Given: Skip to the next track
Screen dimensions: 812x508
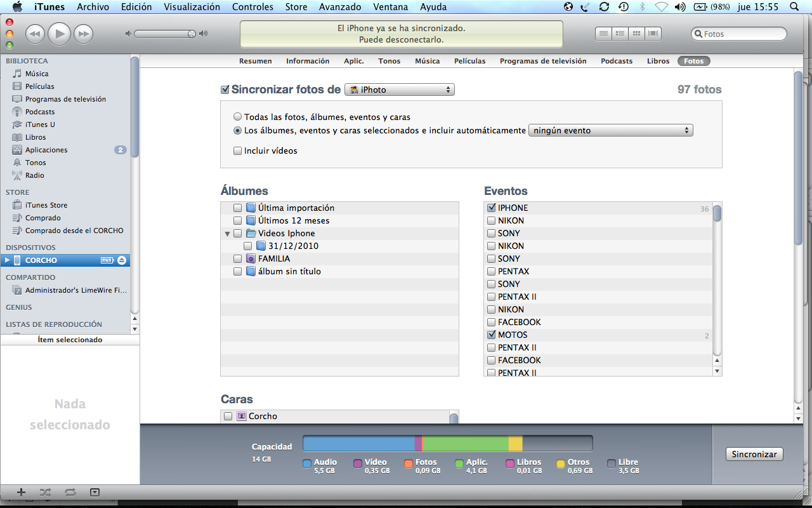Looking at the screenshot, I should (83, 34).
